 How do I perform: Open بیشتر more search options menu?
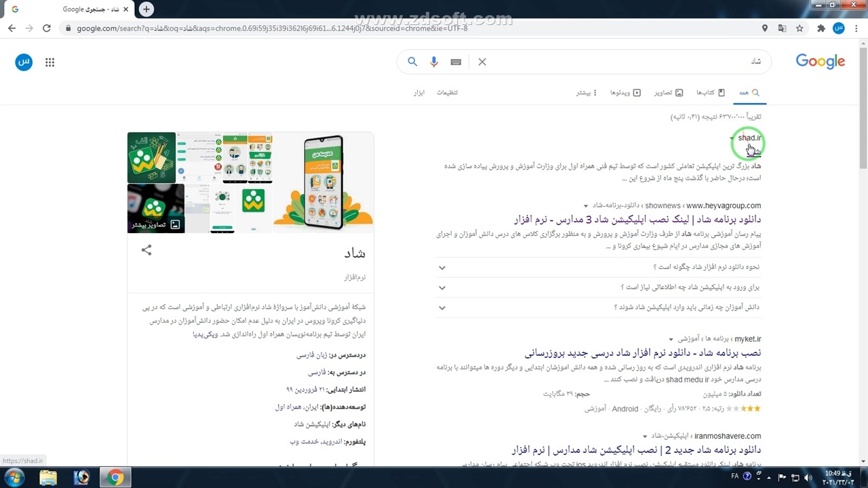587,93
